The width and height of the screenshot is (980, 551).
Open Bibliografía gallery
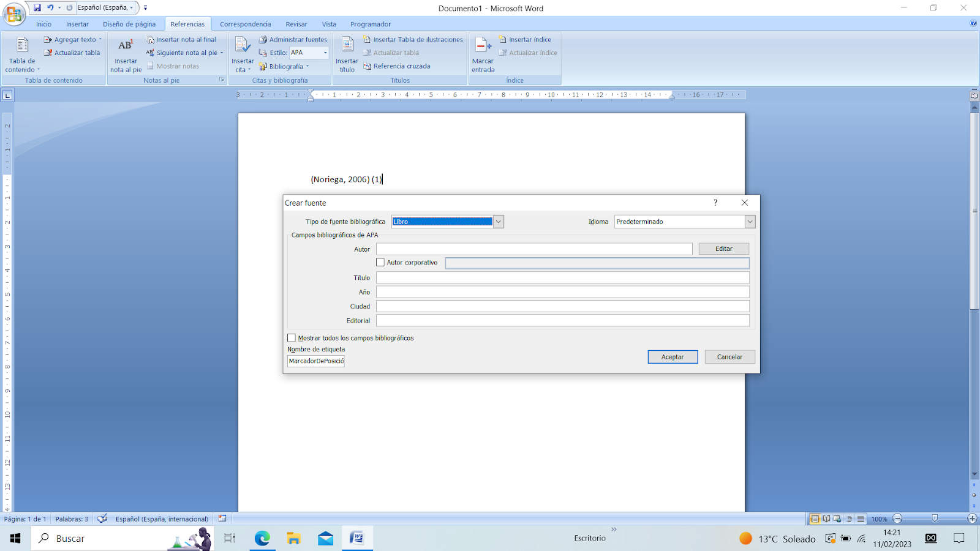coord(284,66)
